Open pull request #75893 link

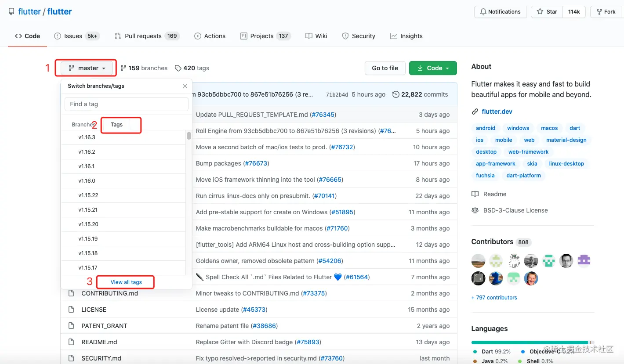click(x=308, y=342)
